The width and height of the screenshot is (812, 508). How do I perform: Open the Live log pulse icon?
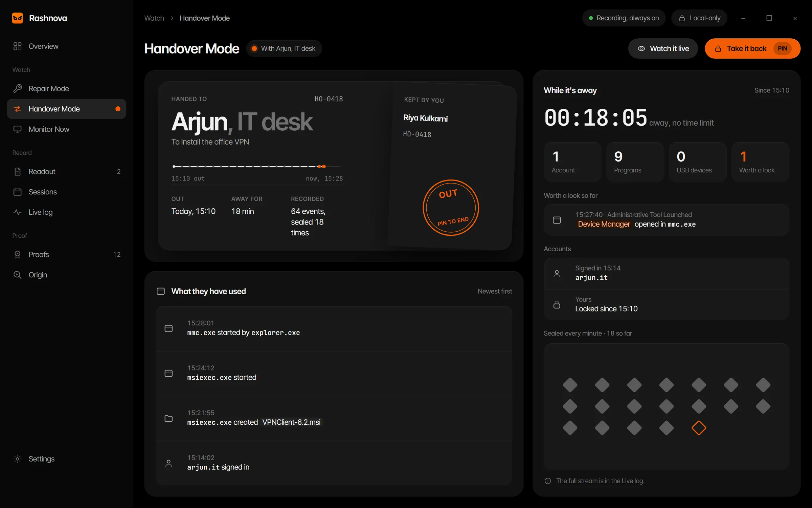click(17, 212)
